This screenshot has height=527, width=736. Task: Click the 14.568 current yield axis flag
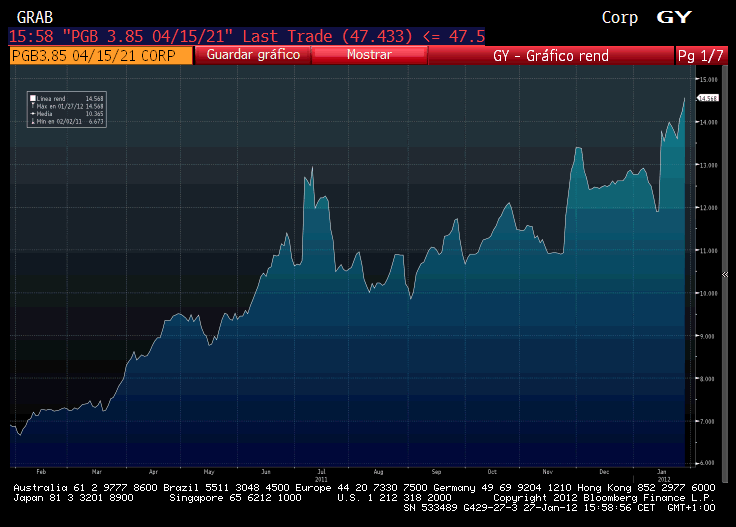[x=707, y=98]
